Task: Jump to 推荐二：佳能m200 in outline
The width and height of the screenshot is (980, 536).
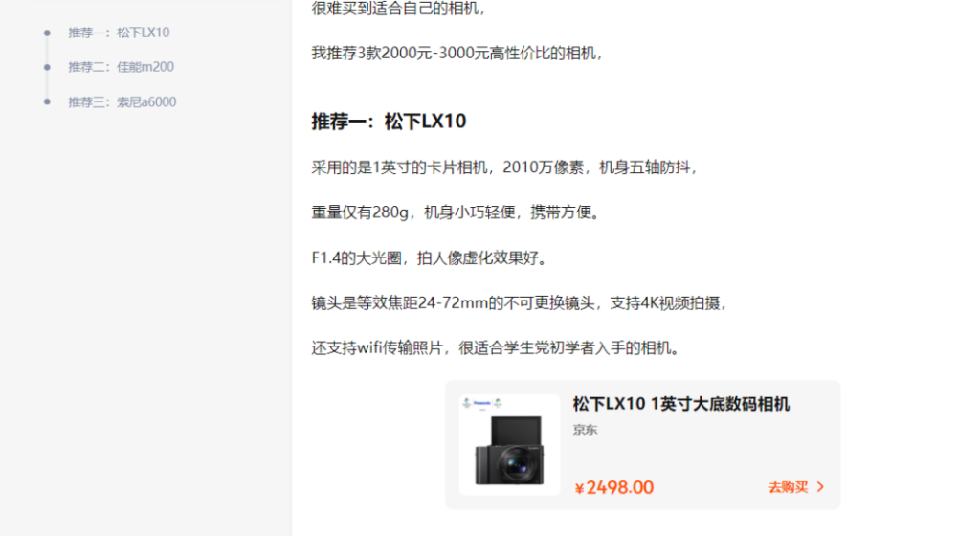Action: click(122, 67)
